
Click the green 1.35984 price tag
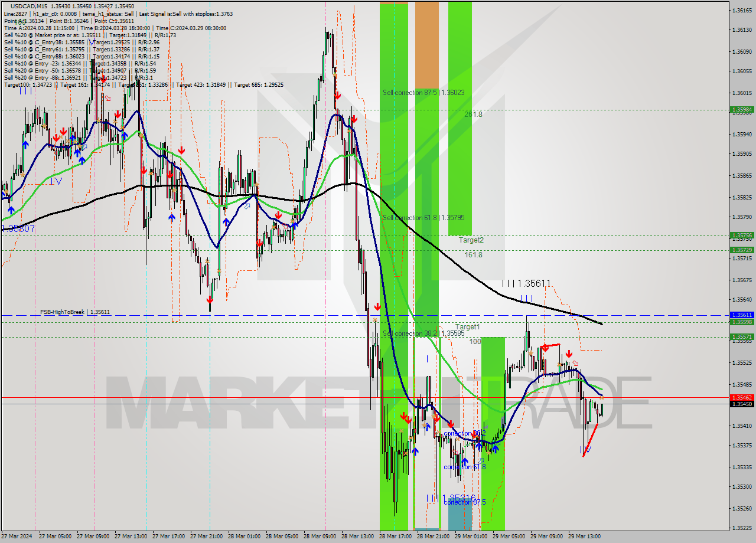pos(742,110)
